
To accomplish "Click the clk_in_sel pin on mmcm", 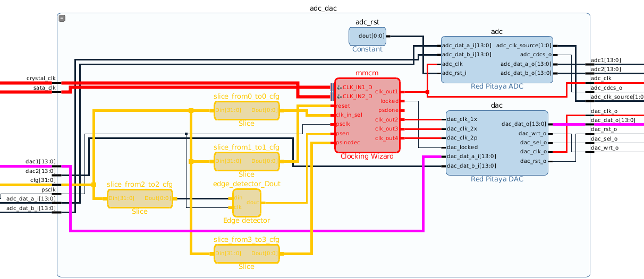I will pyautogui.click(x=349, y=115).
